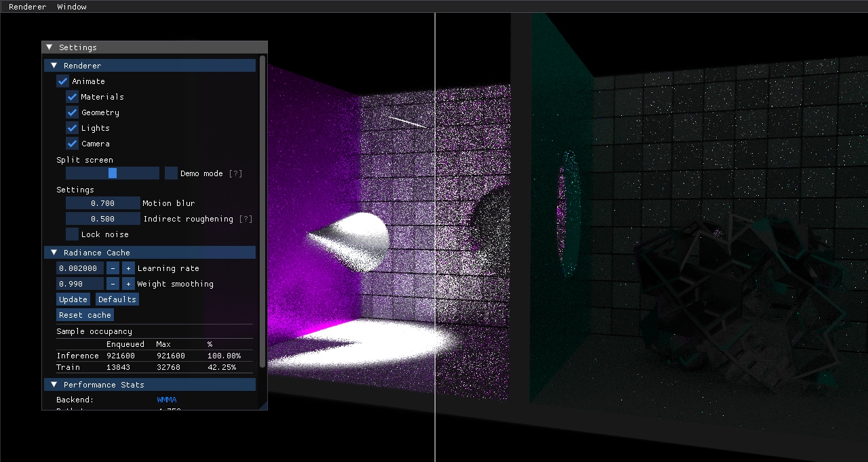Image resolution: width=868 pixels, height=462 pixels.
Task: Open the Renderer menu
Action: [27, 7]
